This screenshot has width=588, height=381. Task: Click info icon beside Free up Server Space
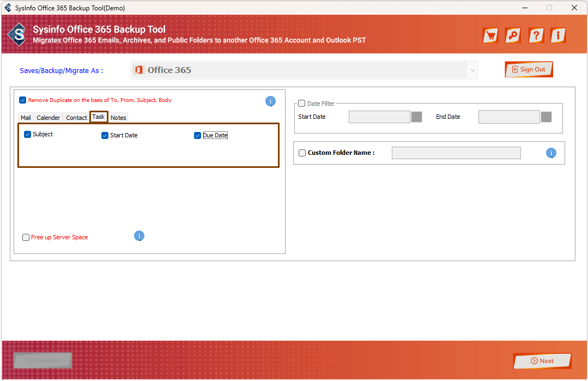139,236
